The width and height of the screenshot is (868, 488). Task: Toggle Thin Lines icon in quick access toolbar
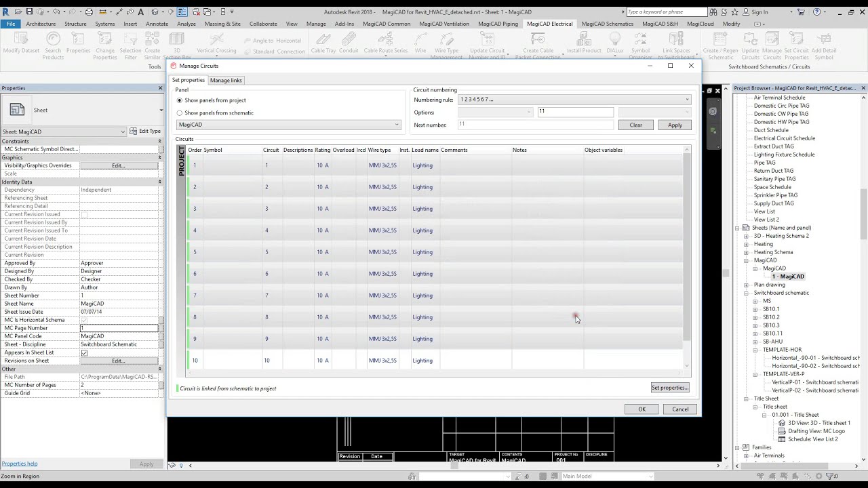click(182, 12)
